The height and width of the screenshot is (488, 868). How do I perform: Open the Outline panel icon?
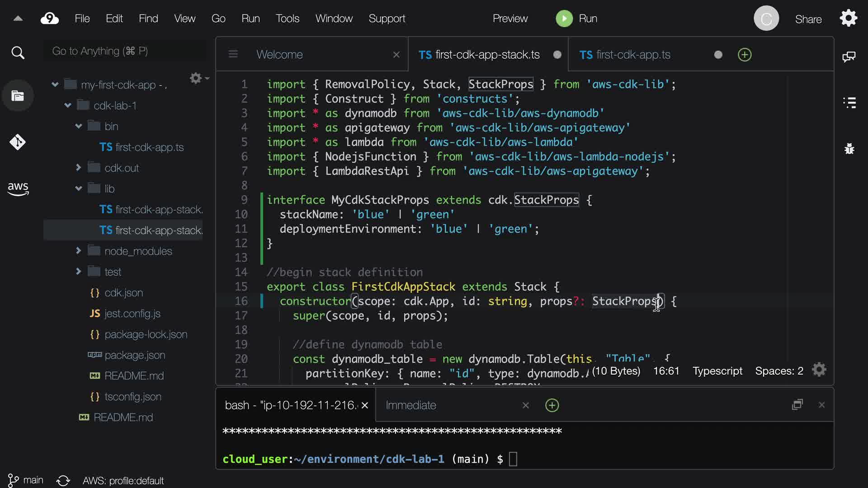(x=849, y=103)
